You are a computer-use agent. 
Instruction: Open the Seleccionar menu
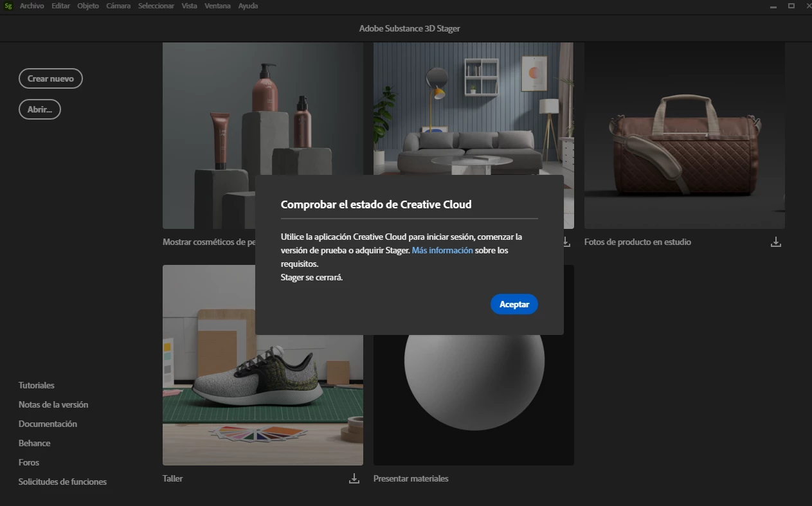(x=156, y=6)
